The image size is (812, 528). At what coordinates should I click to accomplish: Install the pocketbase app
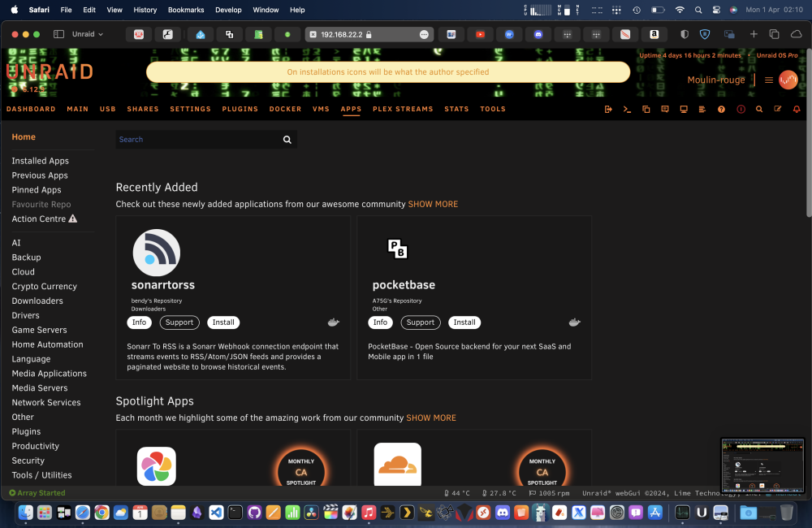click(464, 322)
